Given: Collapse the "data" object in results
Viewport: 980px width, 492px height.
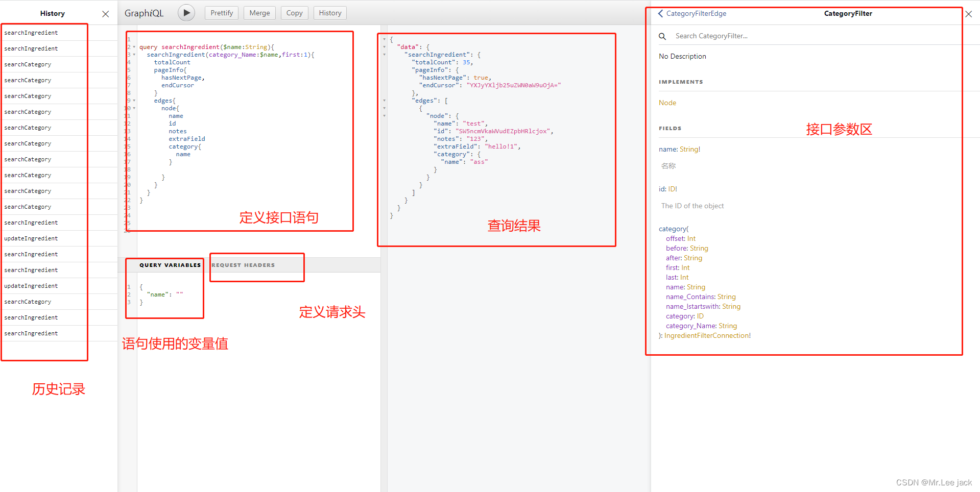Looking at the screenshot, I should pyautogui.click(x=385, y=47).
